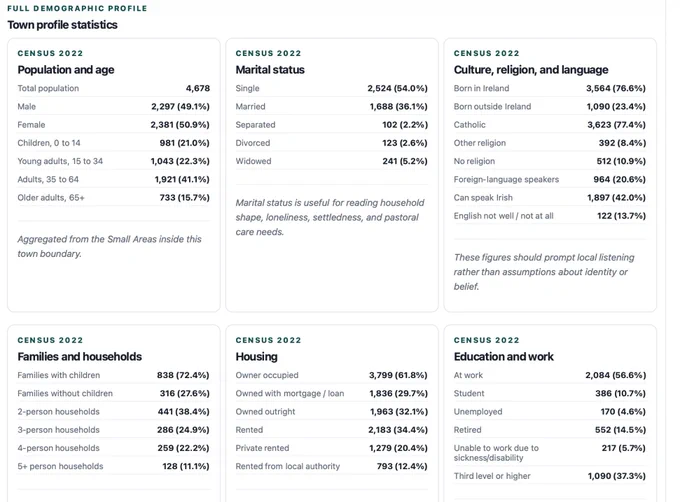Click the Marital status card heading

click(270, 70)
